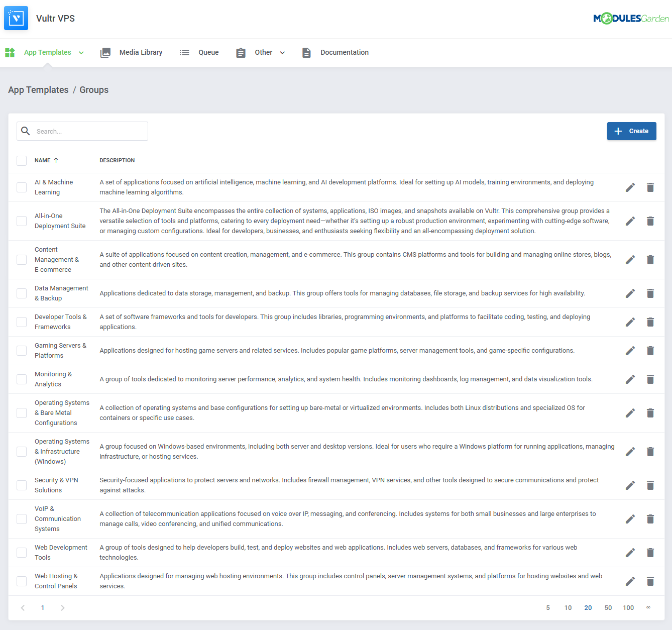
Task: Expand the Other menu chevron
Action: (282, 52)
